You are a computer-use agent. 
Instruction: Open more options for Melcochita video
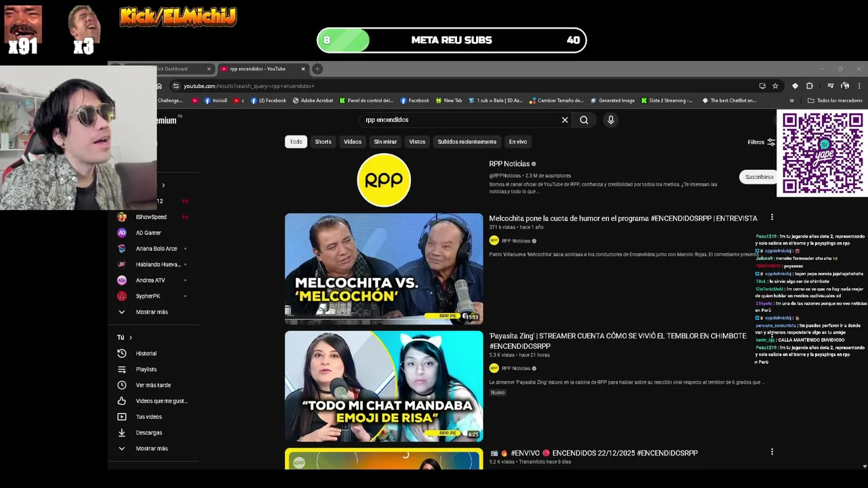coord(772,218)
